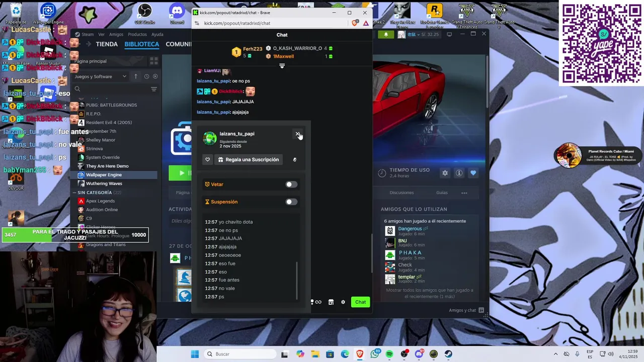Open the Steam menu in Steam window
The width and height of the screenshot is (644, 362).
coord(88,34)
